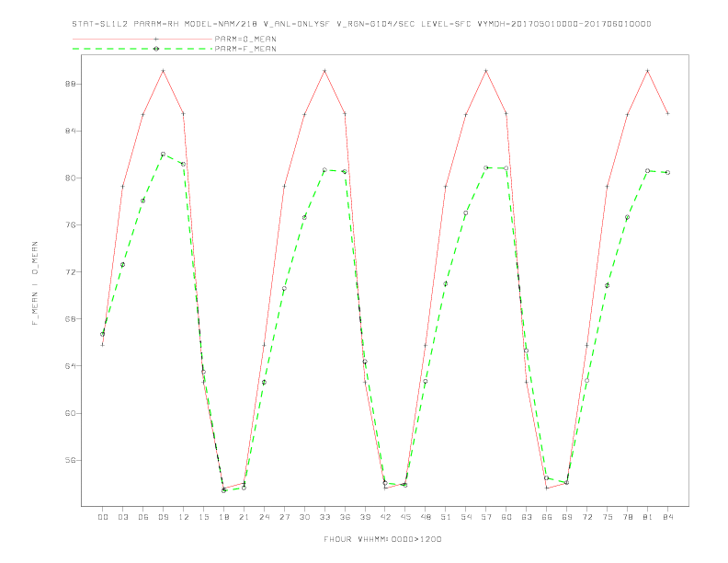Select the green F_MEAN circle at hour 00
Viewport: 728px width, 563px height.
click(103, 334)
